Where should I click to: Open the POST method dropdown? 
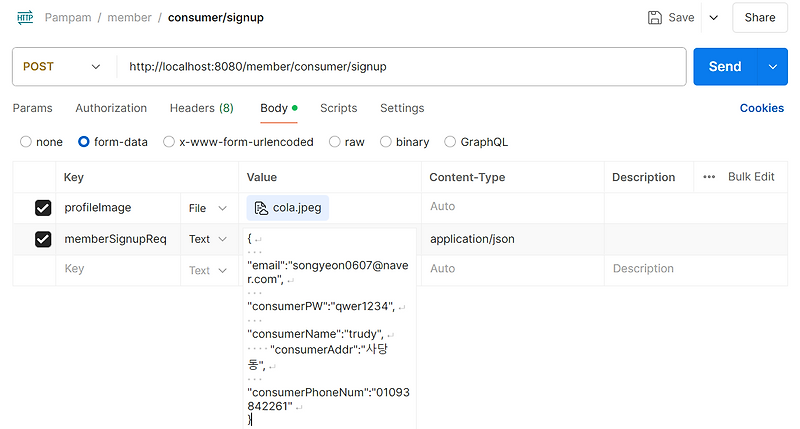point(63,67)
